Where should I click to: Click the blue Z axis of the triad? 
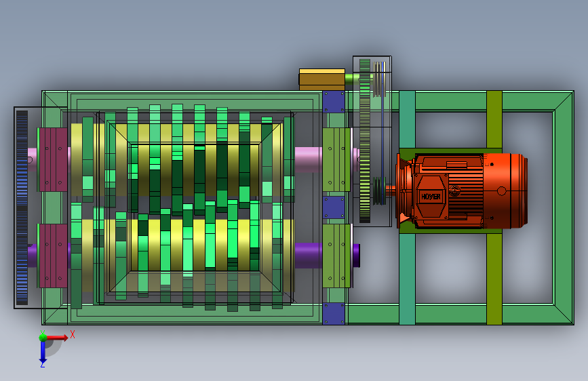pos(43,353)
